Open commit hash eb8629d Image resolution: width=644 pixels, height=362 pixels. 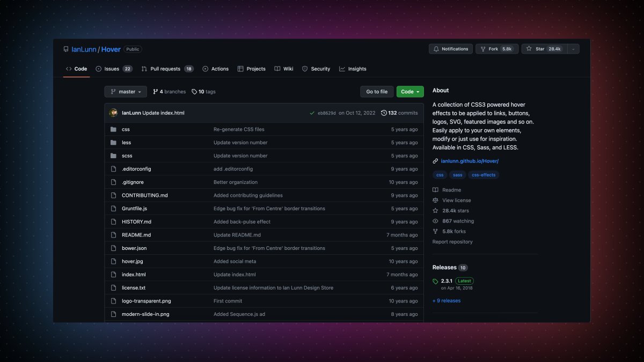tap(327, 113)
